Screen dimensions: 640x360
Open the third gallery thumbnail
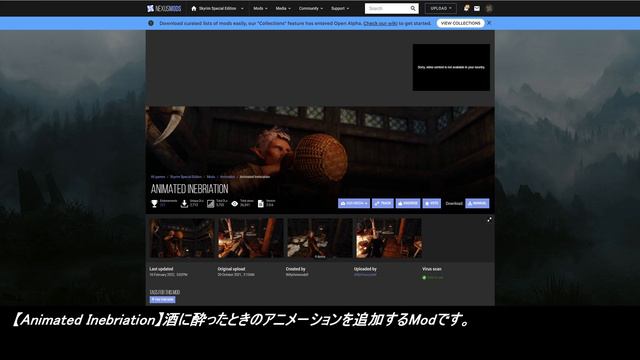click(x=320, y=238)
